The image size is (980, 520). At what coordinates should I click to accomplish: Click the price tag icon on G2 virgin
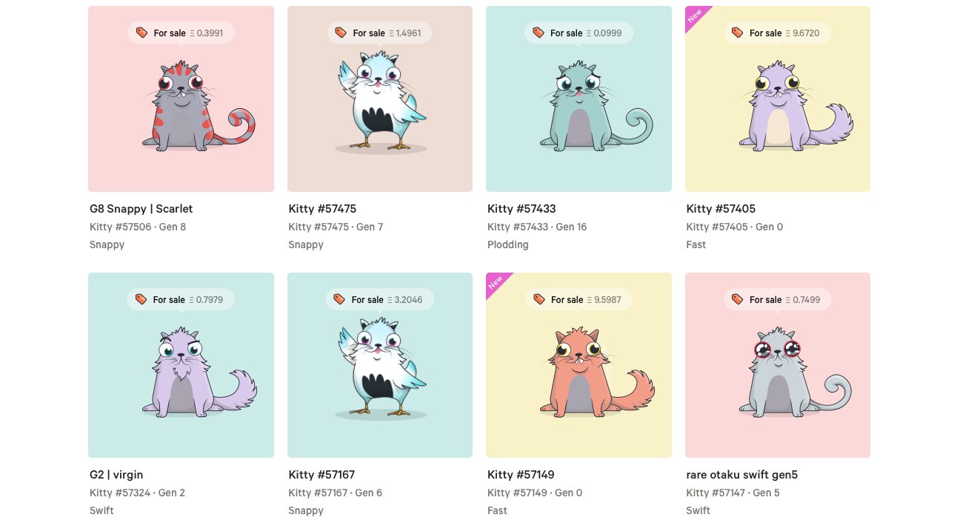(141, 299)
